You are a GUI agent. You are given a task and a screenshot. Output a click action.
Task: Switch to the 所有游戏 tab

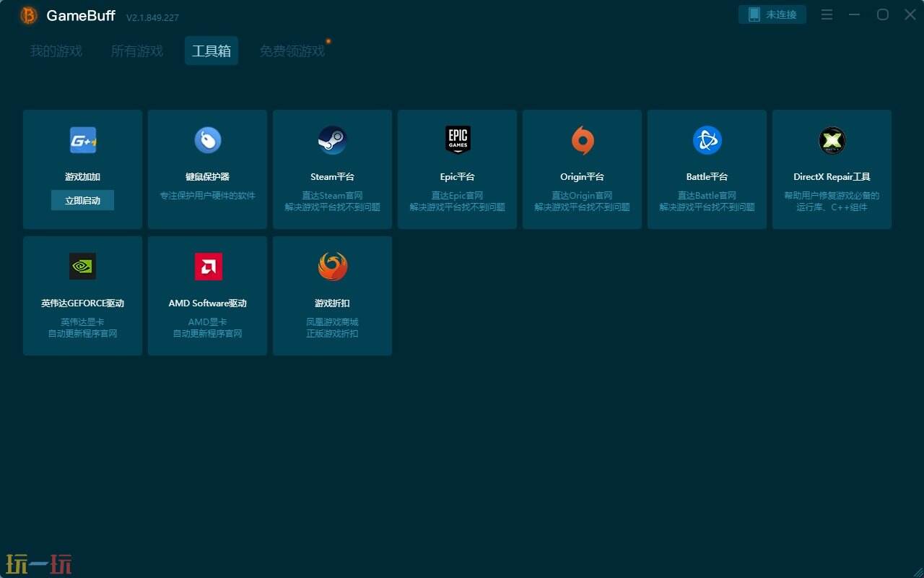(137, 51)
